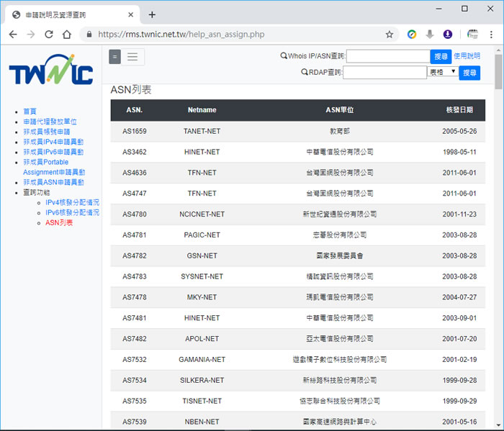This screenshot has width=504, height=431.
Task: Open 非成員ASN申請異動 sidebar link
Action: point(53,182)
